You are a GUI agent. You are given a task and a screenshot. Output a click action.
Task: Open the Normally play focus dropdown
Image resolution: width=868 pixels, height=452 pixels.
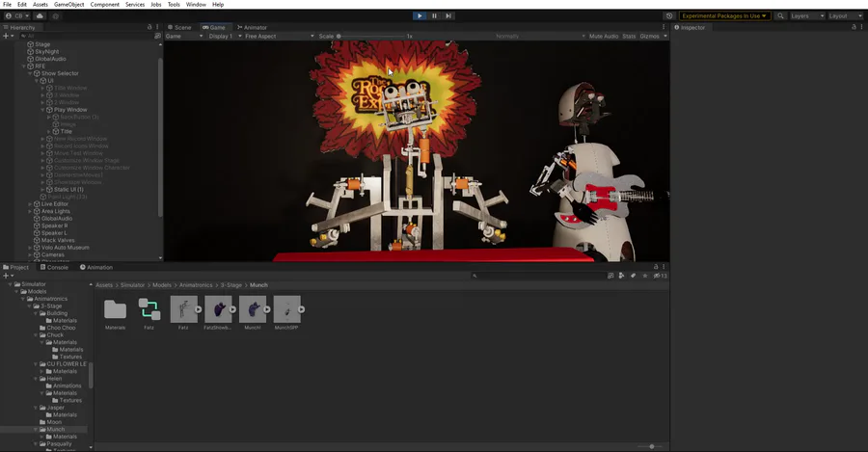click(540, 36)
